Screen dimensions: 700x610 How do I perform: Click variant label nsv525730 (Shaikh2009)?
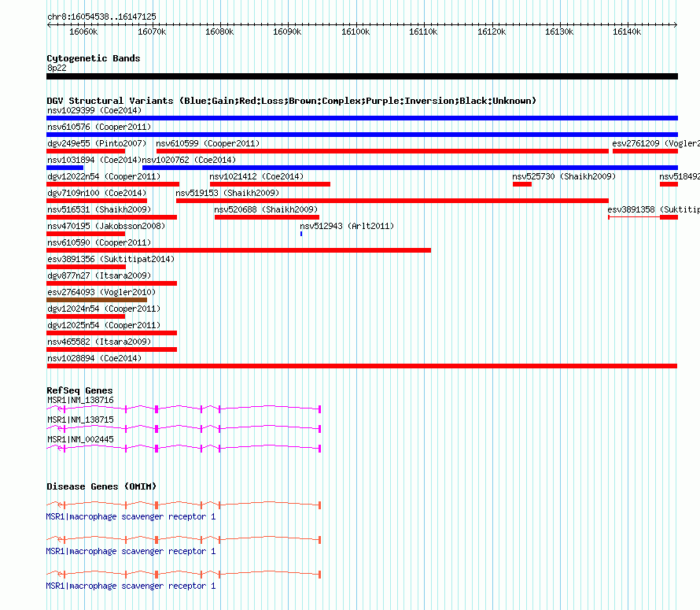564,176
